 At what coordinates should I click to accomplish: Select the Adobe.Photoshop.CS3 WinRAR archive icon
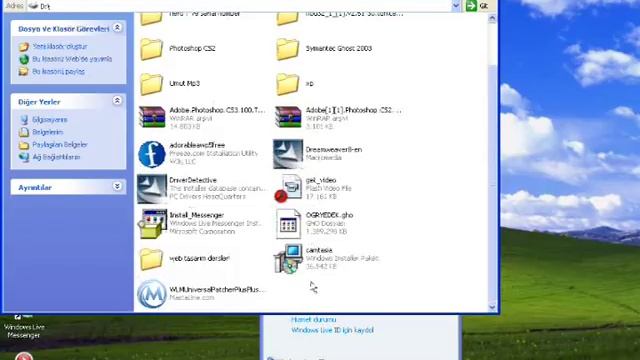tap(152, 117)
